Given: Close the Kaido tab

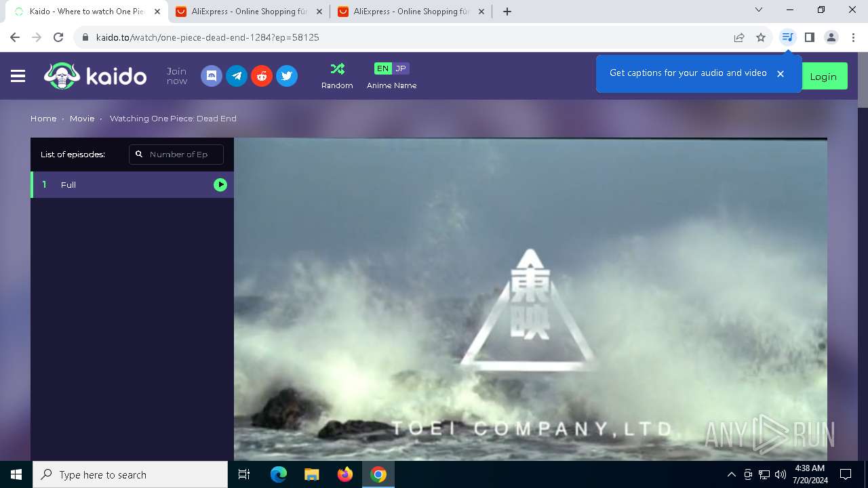Looking at the screenshot, I should (157, 12).
